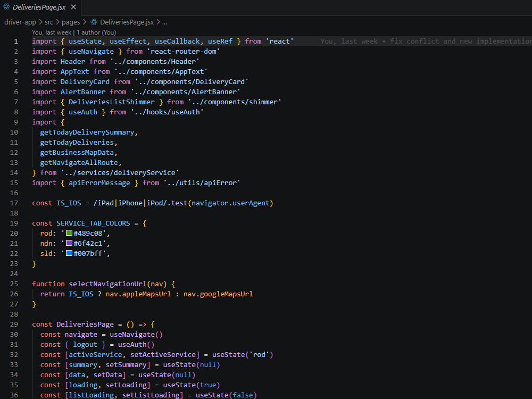Click 'setActiveService' on line 32
The image size is (532, 399).
[163, 355]
